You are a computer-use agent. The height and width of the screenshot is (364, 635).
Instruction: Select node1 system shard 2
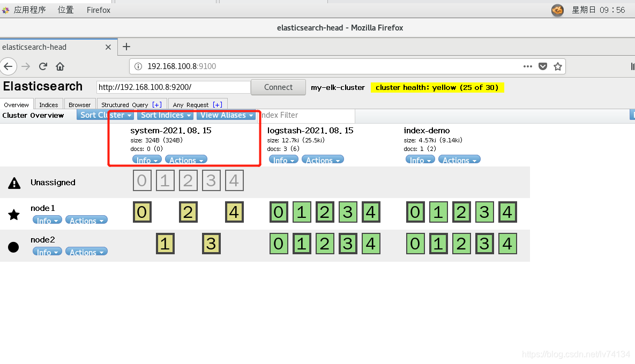coord(188,212)
